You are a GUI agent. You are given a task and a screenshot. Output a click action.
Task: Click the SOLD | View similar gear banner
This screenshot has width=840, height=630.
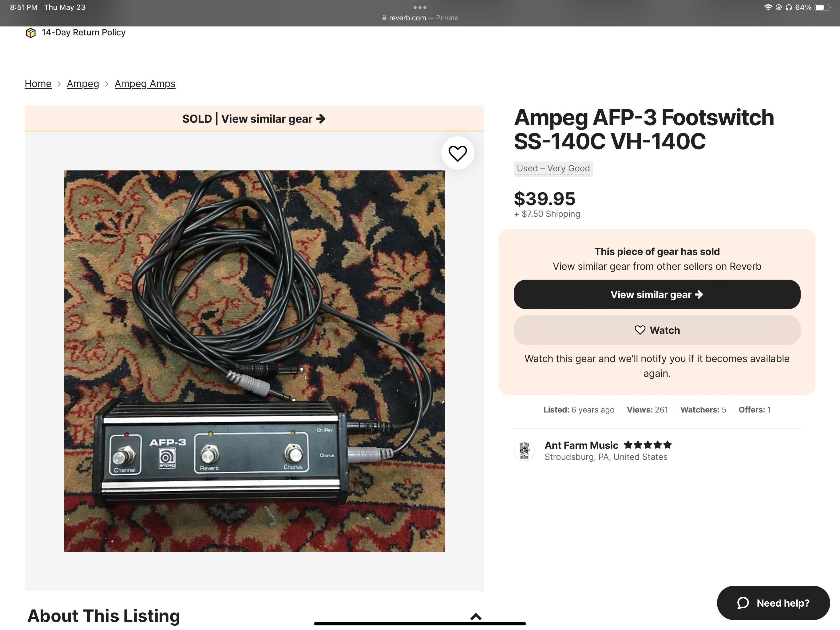point(254,118)
